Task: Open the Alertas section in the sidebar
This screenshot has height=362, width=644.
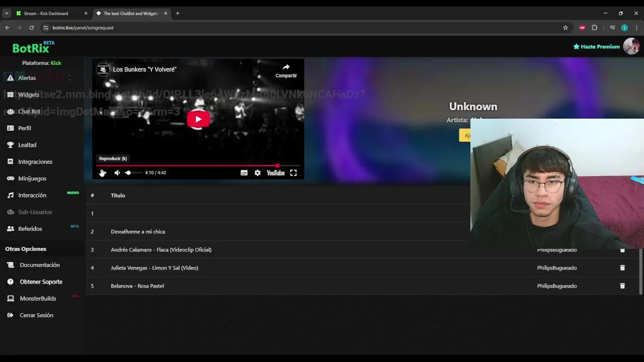Action: (27, 77)
